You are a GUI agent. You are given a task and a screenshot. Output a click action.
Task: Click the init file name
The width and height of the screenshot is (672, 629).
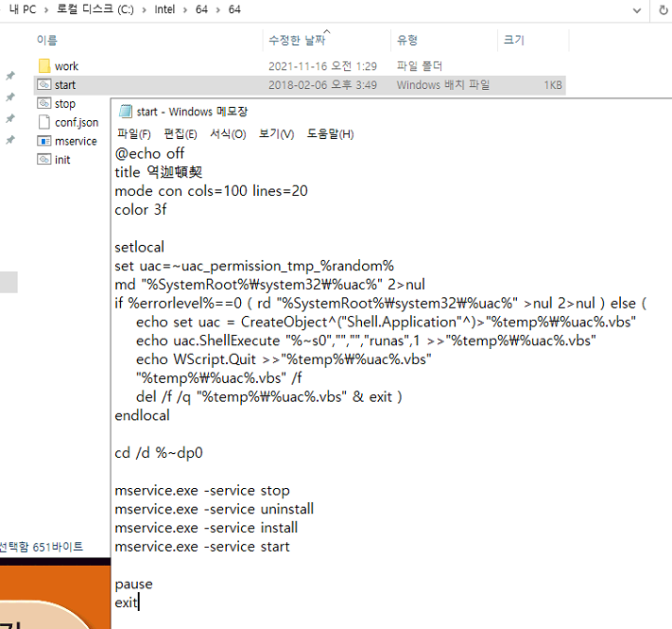[62, 160]
